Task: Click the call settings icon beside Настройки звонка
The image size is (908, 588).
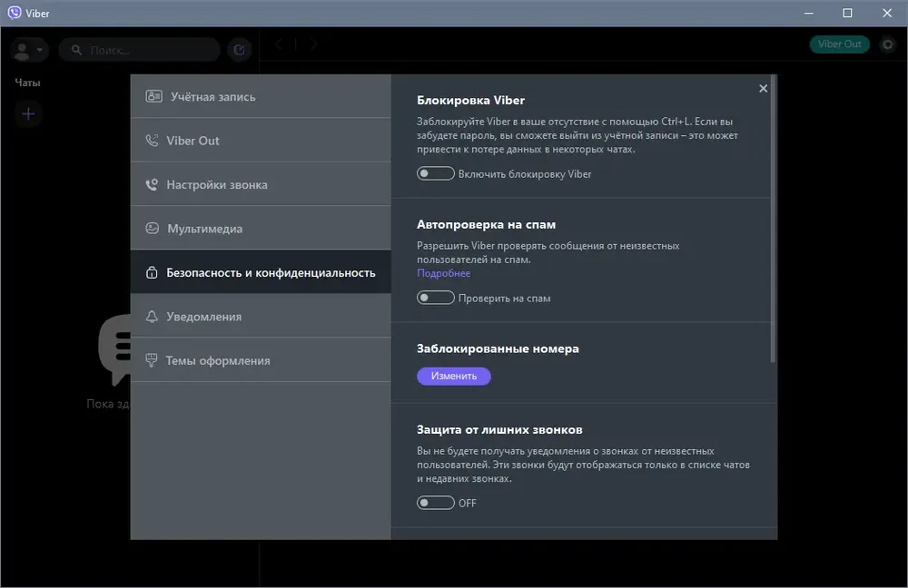Action: (152, 184)
